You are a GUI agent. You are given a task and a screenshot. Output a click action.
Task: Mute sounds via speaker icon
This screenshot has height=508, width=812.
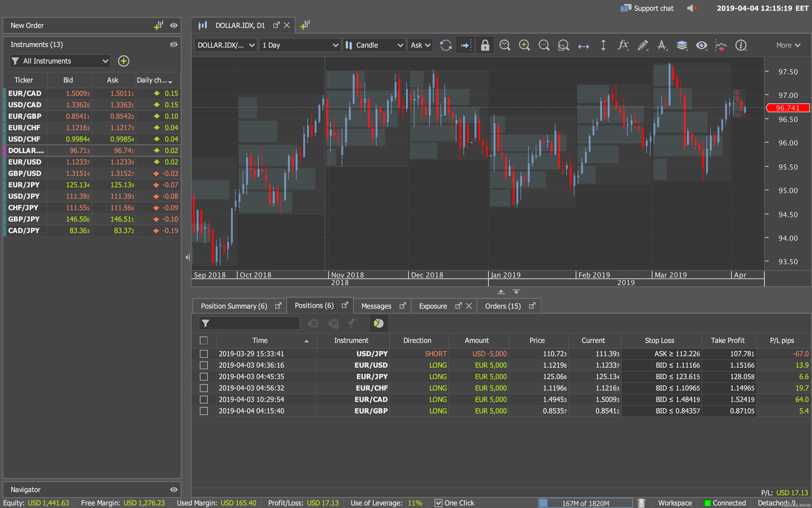coord(692,8)
